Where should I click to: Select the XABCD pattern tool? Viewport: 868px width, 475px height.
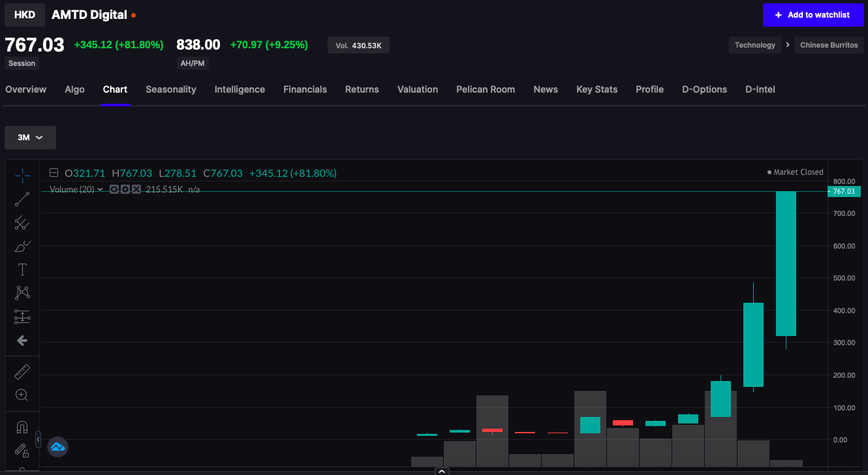click(x=22, y=293)
